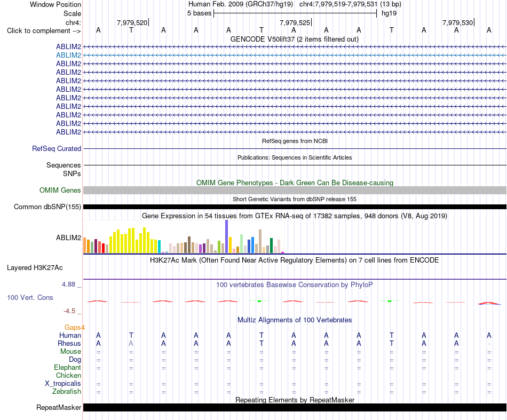Click the cyan GTEx expression bar
Screen dimensions: 507x420
tap(159, 247)
